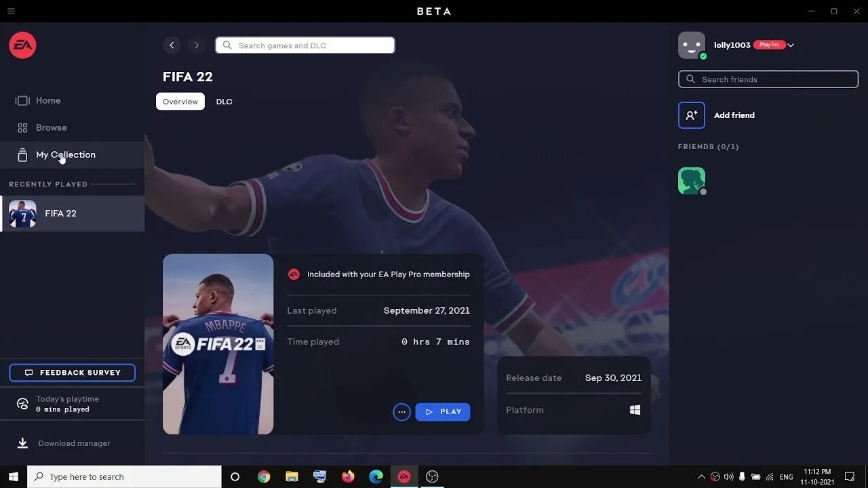Expand the account dropdown chevron
The image size is (868, 488).
(791, 45)
